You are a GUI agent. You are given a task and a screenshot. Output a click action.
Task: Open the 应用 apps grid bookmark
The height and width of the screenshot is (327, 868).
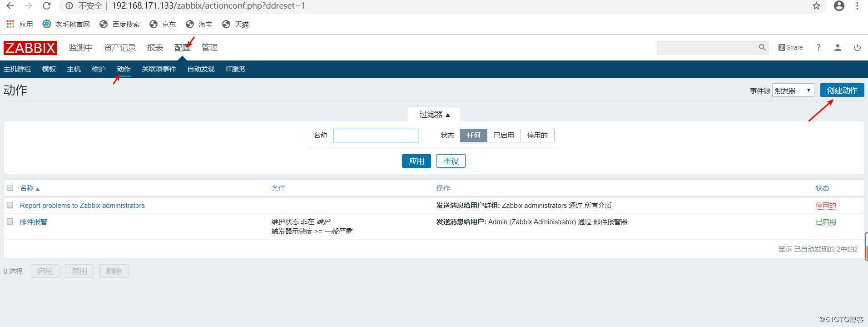click(x=20, y=24)
